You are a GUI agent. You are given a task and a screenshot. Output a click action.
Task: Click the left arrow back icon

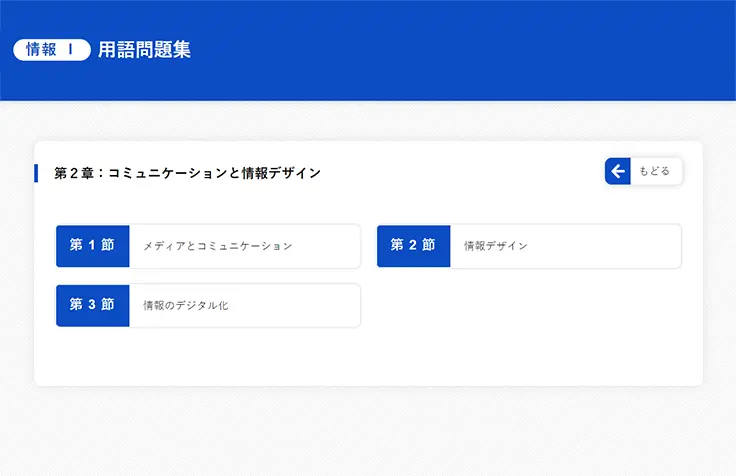tap(618, 172)
